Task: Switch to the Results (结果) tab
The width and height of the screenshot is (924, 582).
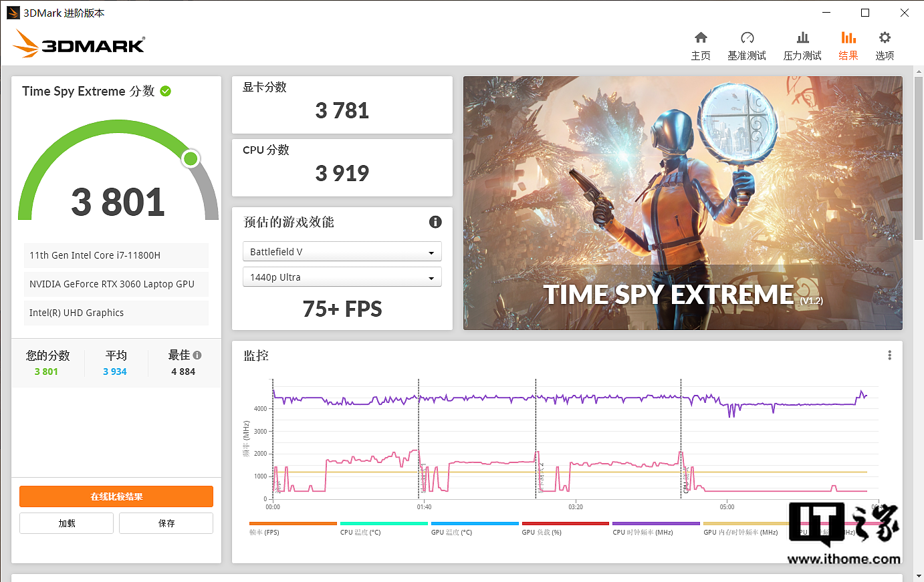Action: pos(848,46)
